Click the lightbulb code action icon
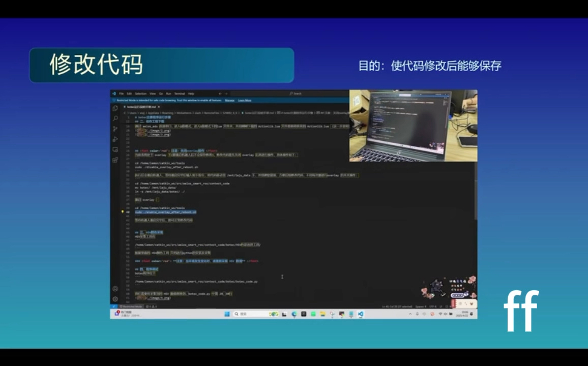Viewport: 588px width, 366px height. tap(122, 212)
